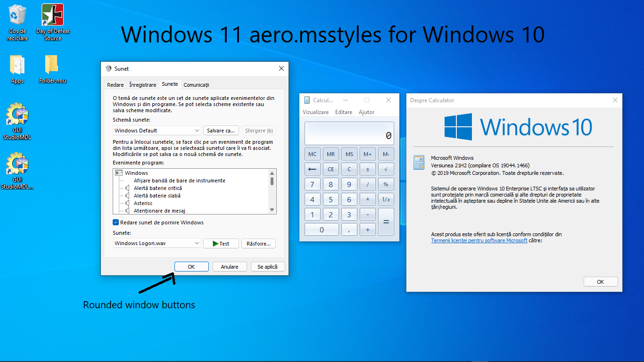Apply changes with Se aplică button
Image resolution: width=644 pixels, height=362 pixels.
pos(268,266)
